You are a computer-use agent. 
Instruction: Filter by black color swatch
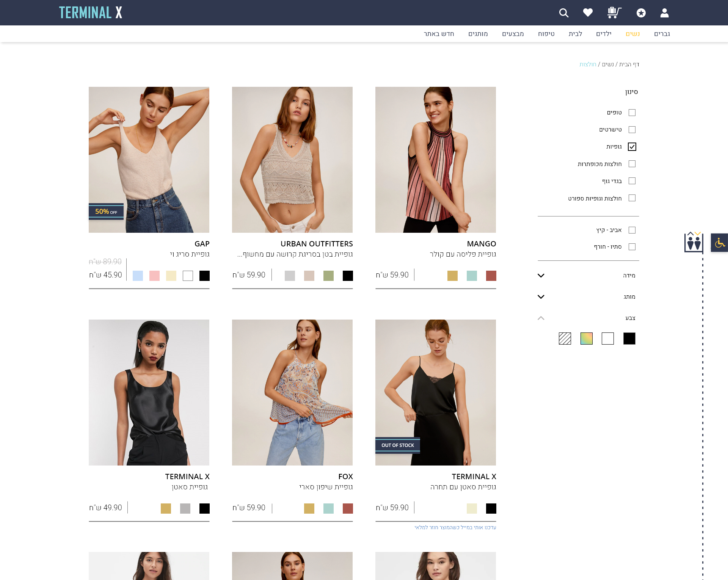coord(629,339)
